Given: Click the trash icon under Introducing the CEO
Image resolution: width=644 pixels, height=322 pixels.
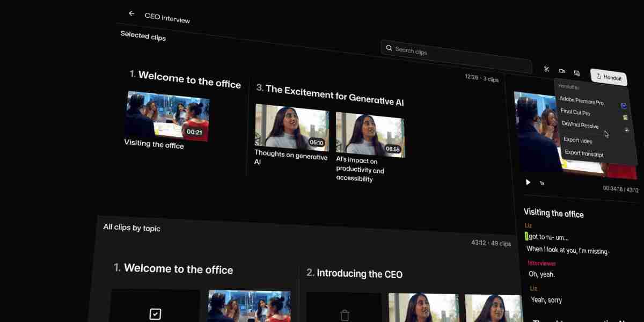Looking at the screenshot, I should [345, 314].
